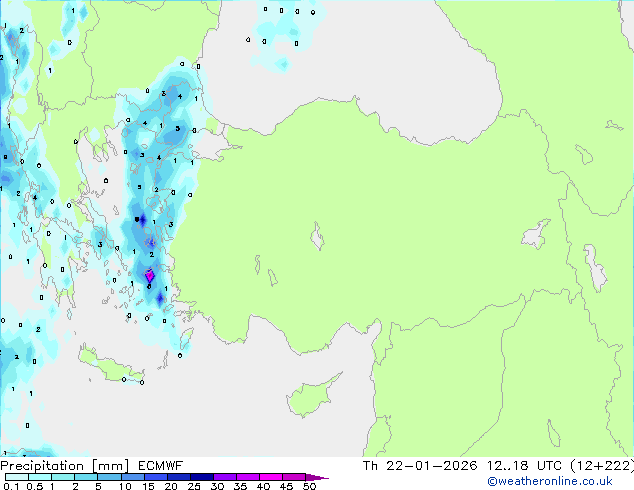Open the weatheronline.co.uk copyright link
The width and height of the screenshot is (634, 490).
pos(549,481)
